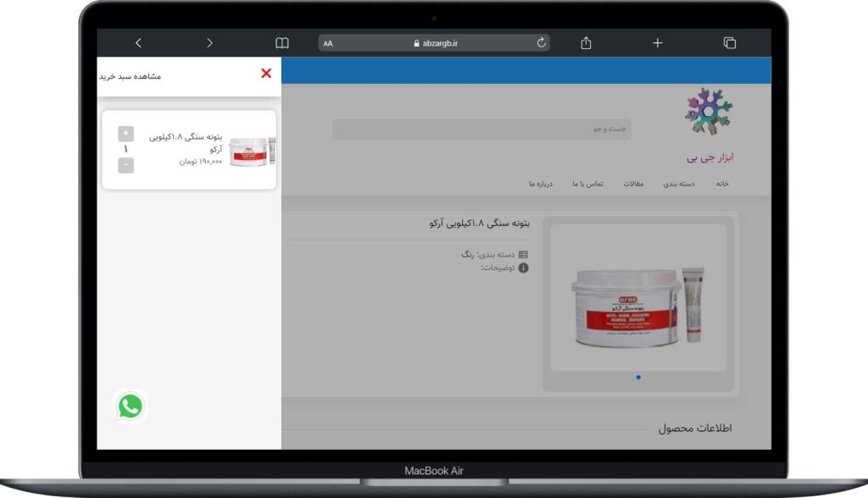Open the تماس با ما link

pos(587,184)
